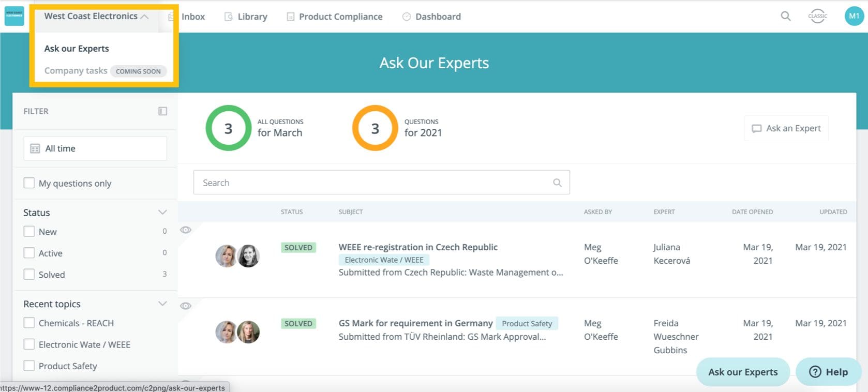Viewport: 868px width, 392px height.
Task: Open the Help button
Action: [828, 372]
